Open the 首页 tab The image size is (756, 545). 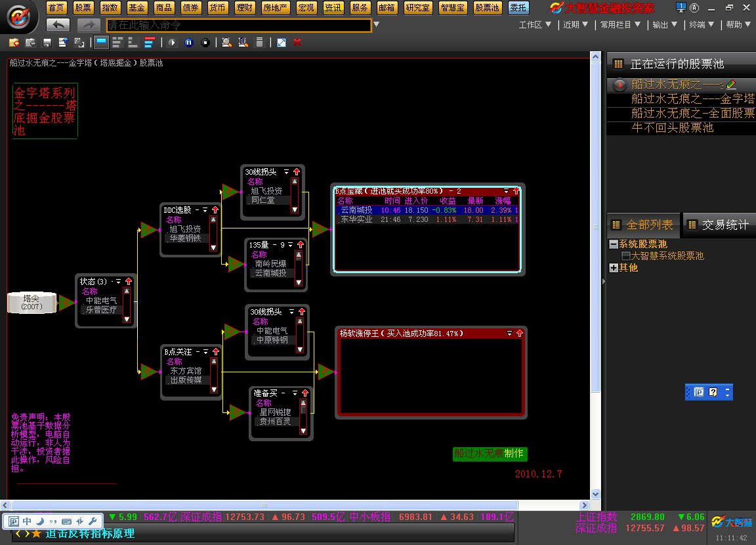point(56,7)
